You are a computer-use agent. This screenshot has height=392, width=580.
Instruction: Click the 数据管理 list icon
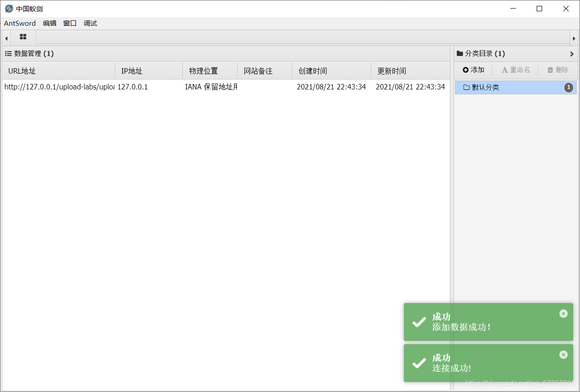click(x=8, y=54)
